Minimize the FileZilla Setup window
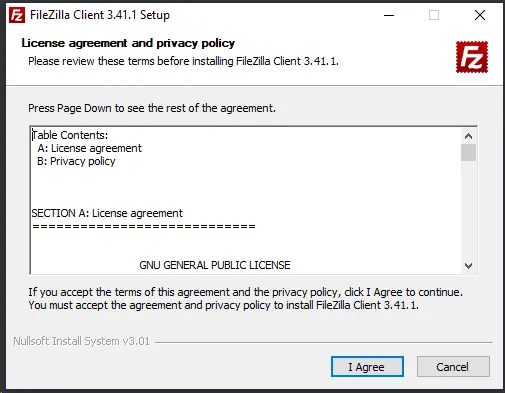 [x=389, y=15]
